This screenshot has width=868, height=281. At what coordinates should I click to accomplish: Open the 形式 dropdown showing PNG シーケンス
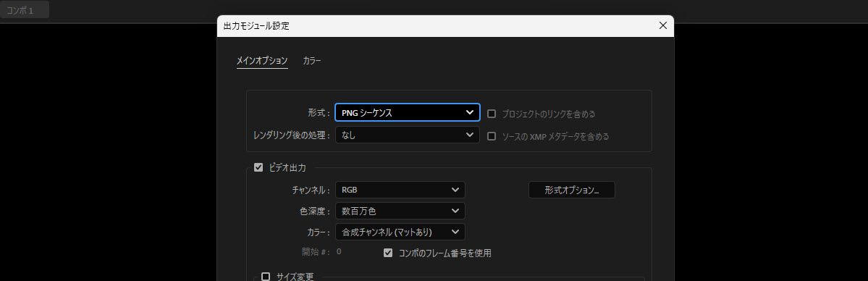point(407,112)
